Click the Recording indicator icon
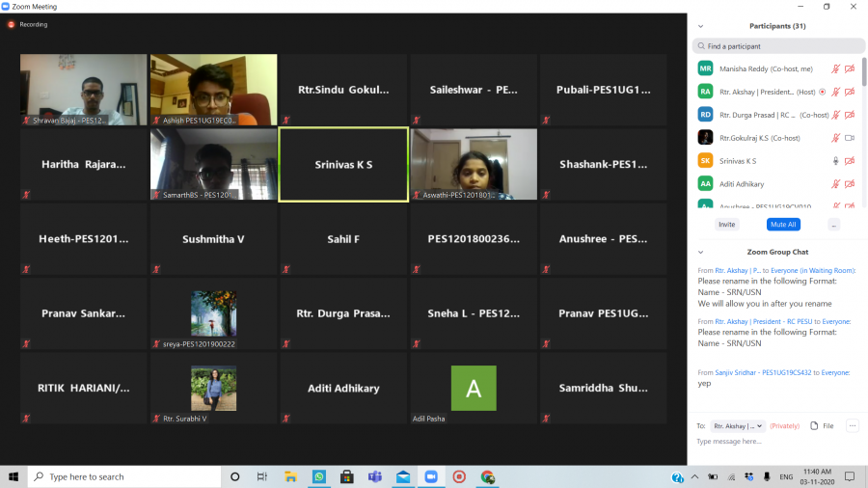The width and height of the screenshot is (868, 488). click(12, 24)
